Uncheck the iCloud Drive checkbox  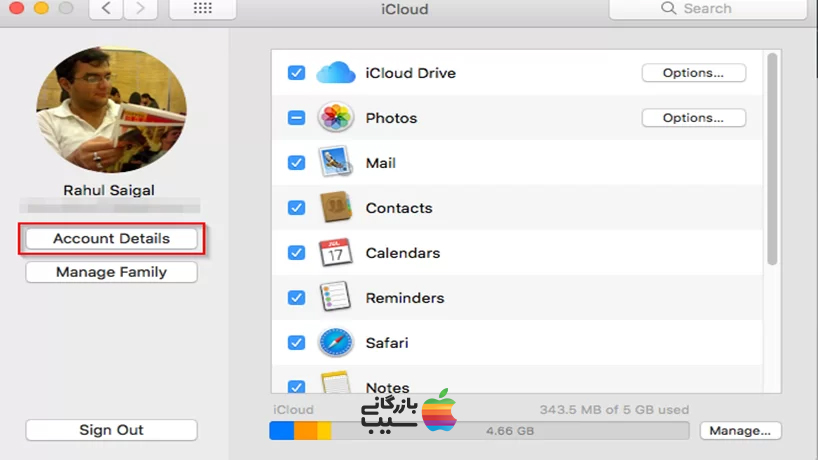(x=296, y=72)
